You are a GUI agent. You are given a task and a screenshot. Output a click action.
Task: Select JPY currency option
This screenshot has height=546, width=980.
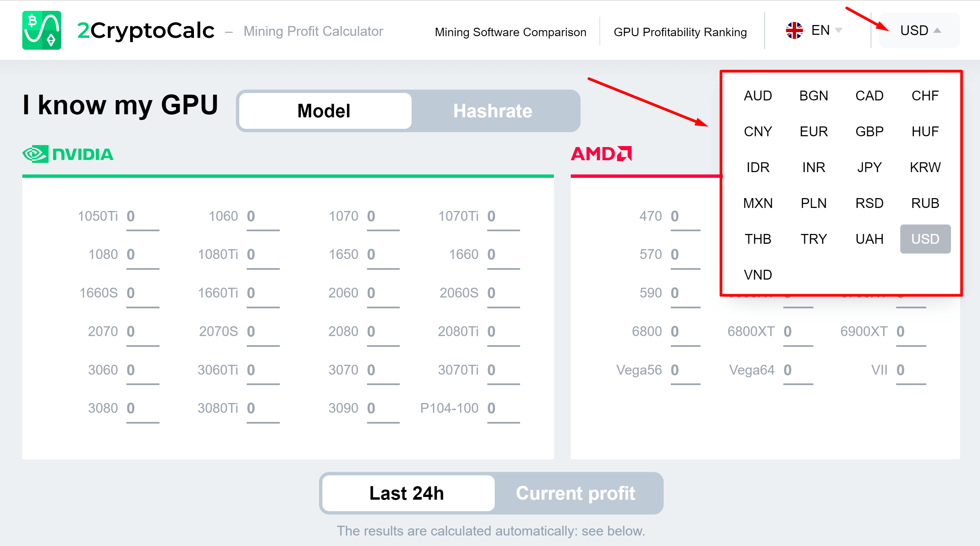(868, 167)
